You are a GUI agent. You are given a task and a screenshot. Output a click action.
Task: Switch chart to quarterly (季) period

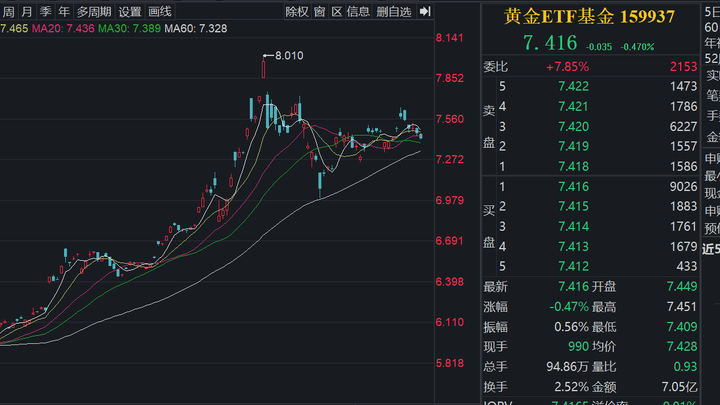click(x=45, y=11)
